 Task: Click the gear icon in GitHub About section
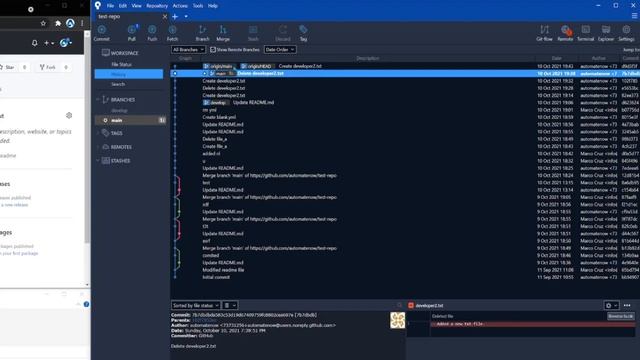point(69,116)
